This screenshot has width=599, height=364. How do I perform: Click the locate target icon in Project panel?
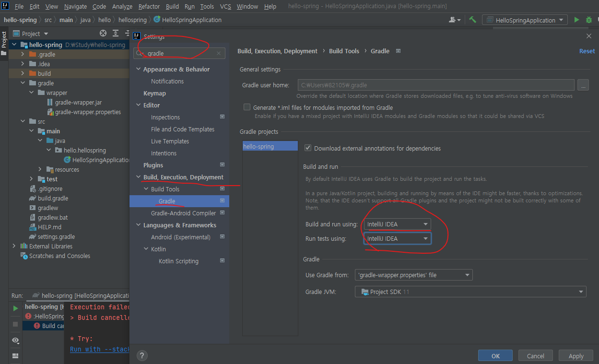[103, 33]
